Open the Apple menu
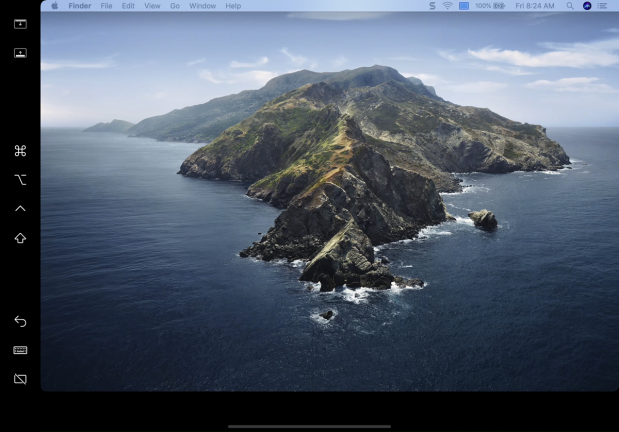Screen dimensions: 619x432 [55, 6]
